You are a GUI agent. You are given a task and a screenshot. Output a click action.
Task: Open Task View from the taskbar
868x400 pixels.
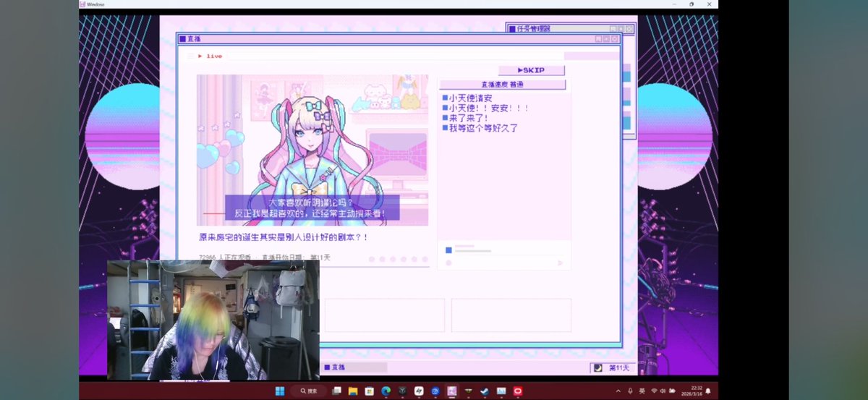336,391
